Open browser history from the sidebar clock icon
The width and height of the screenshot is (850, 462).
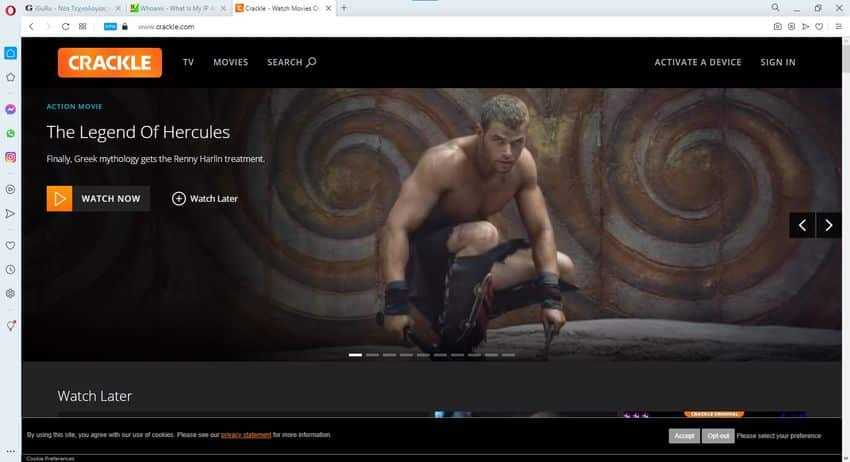pyautogui.click(x=10, y=270)
